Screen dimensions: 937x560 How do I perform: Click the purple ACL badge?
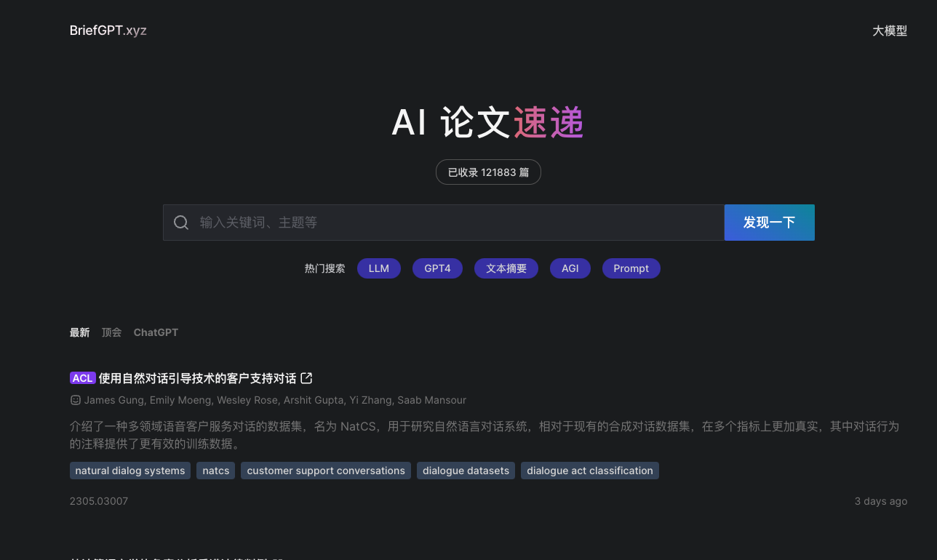(83, 378)
